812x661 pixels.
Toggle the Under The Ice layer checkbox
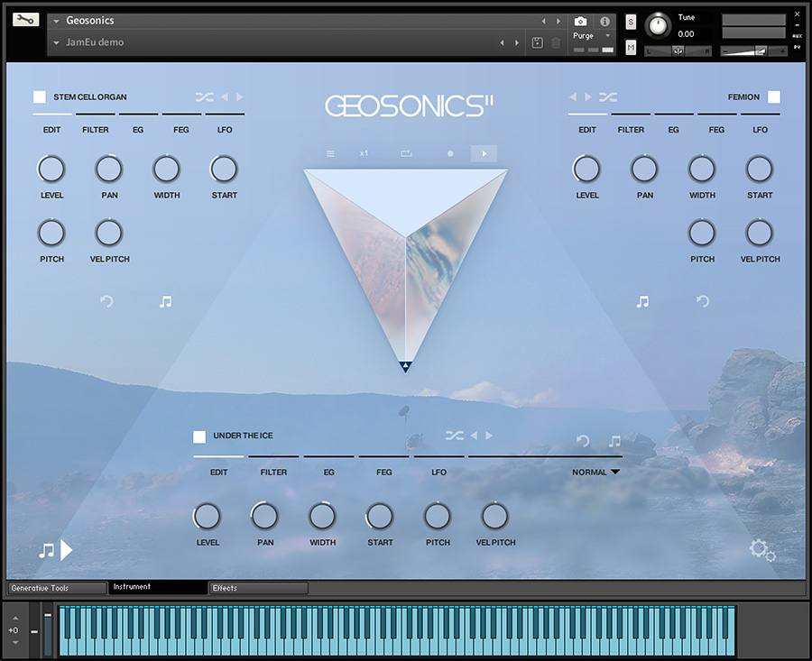pyautogui.click(x=199, y=436)
